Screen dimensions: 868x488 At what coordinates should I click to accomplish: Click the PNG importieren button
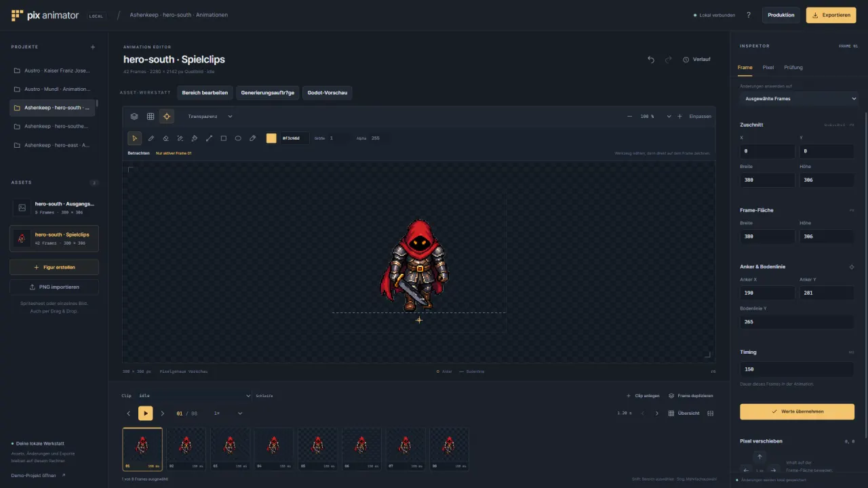click(54, 287)
